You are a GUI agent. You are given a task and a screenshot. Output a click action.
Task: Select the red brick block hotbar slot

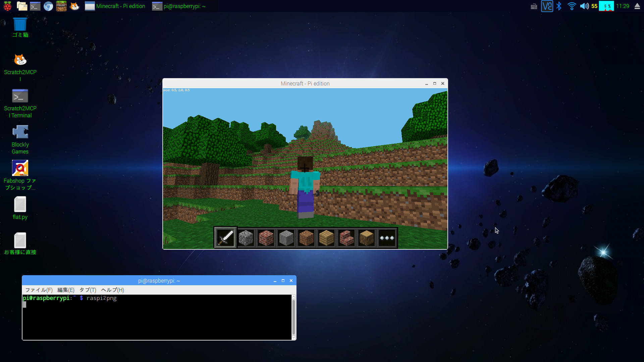click(x=266, y=238)
